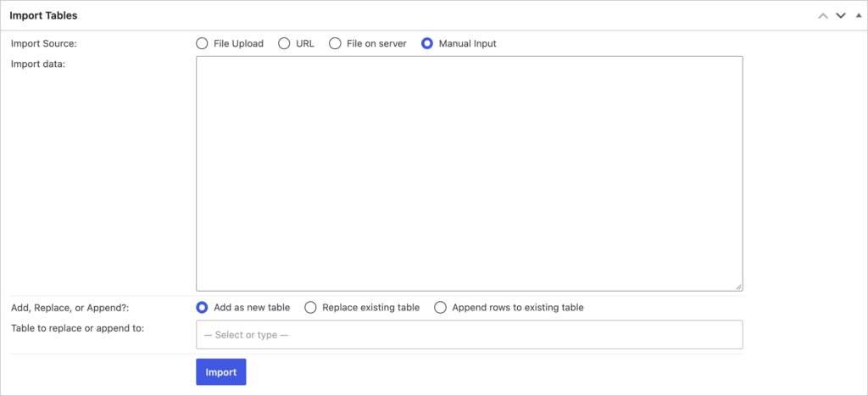Viewport: 868px width, 396px height.
Task: Click the Import Tables heading
Action: [x=43, y=15]
